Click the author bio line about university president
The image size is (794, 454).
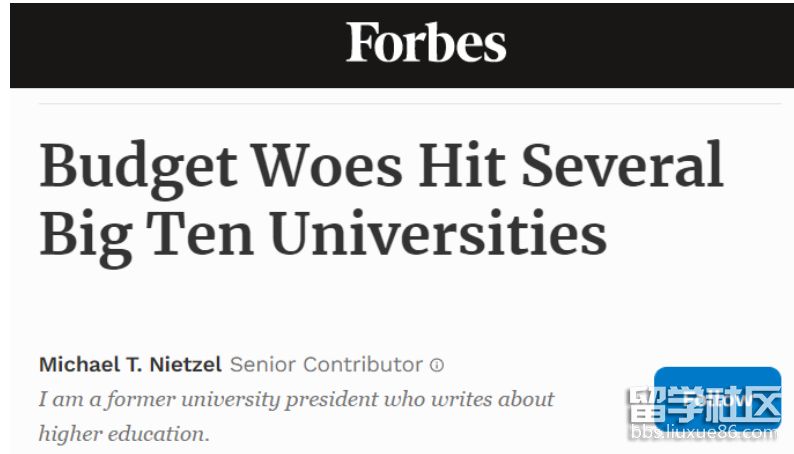(x=296, y=399)
